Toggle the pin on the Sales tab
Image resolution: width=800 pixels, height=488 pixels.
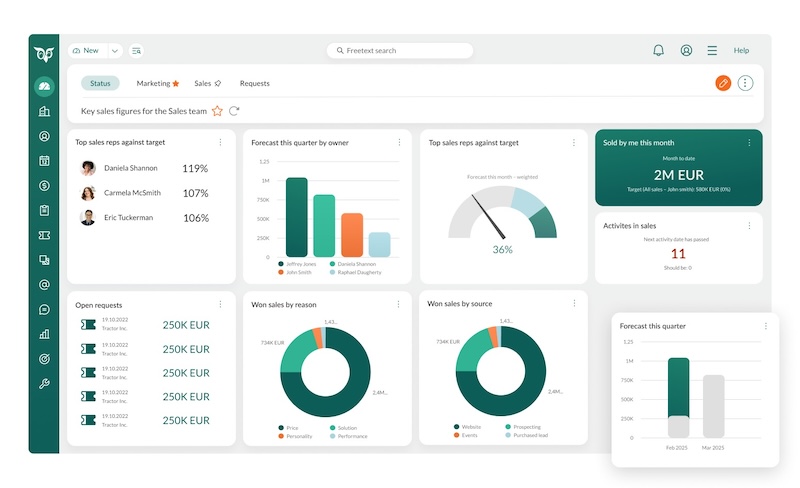pyautogui.click(x=218, y=84)
